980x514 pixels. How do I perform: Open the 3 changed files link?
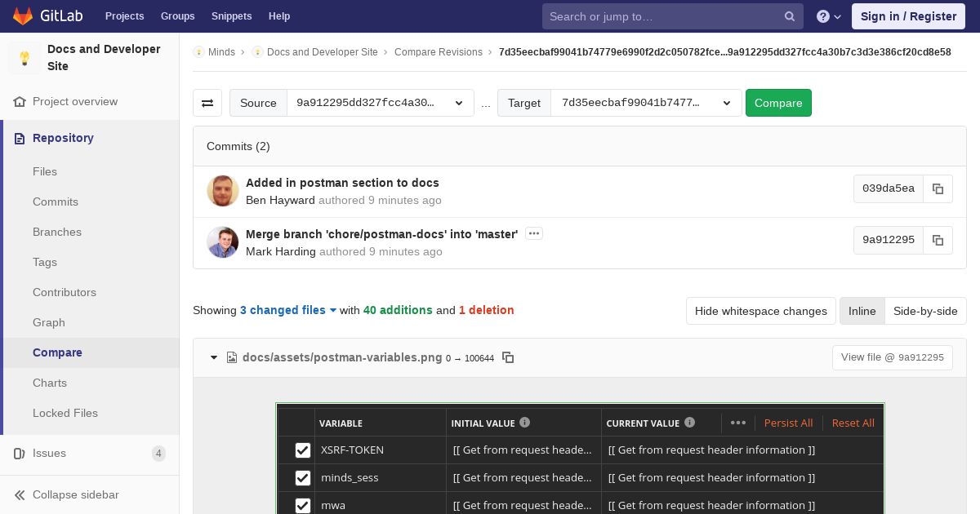pos(288,310)
